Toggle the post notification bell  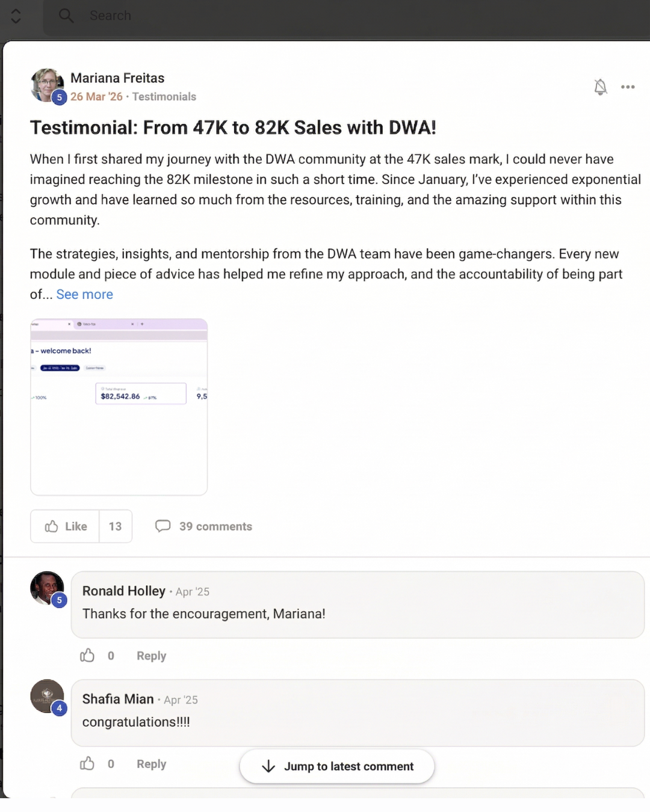[x=600, y=87]
